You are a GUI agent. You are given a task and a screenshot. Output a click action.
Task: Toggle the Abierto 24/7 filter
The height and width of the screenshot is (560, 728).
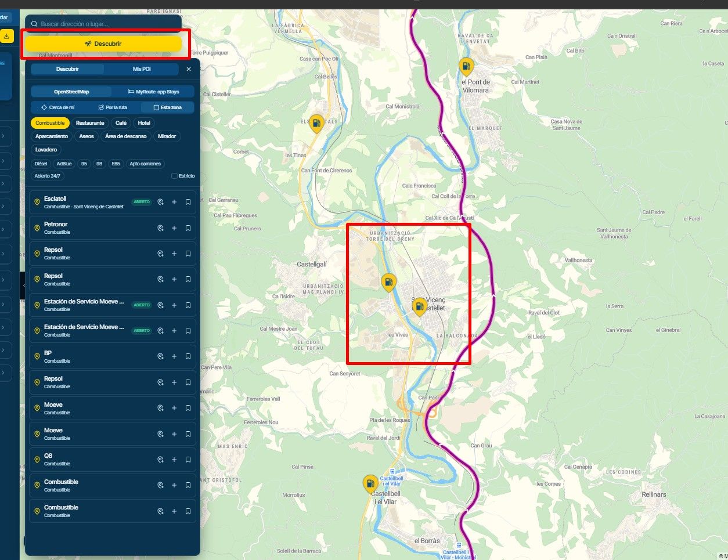[47, 176]
